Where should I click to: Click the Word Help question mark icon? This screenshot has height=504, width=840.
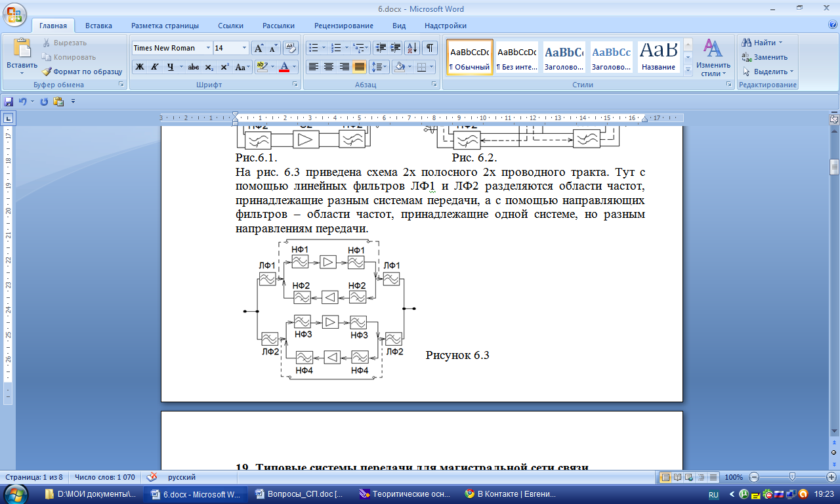pos(833,25)
